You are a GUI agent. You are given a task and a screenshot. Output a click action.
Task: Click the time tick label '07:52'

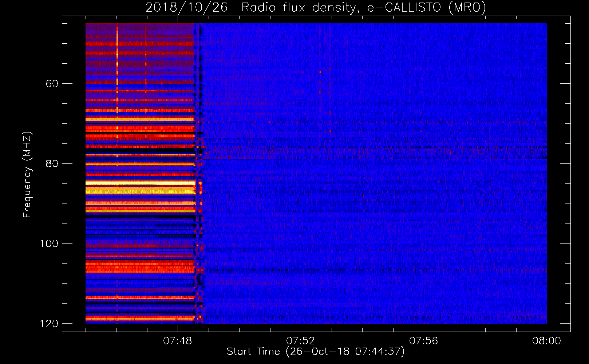click(x=301, y=341)
